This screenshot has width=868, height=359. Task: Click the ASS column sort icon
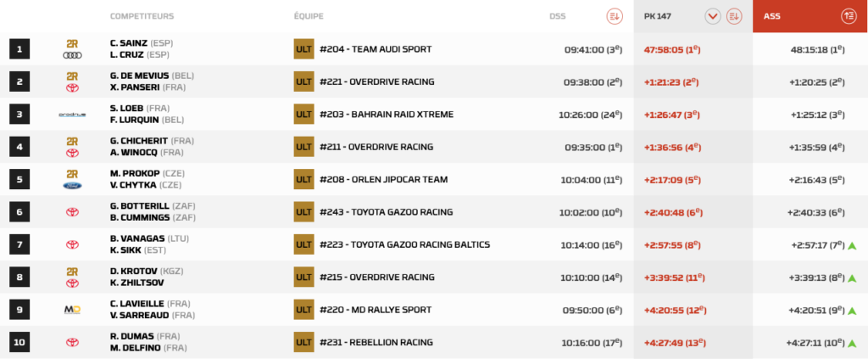[849, 16]
